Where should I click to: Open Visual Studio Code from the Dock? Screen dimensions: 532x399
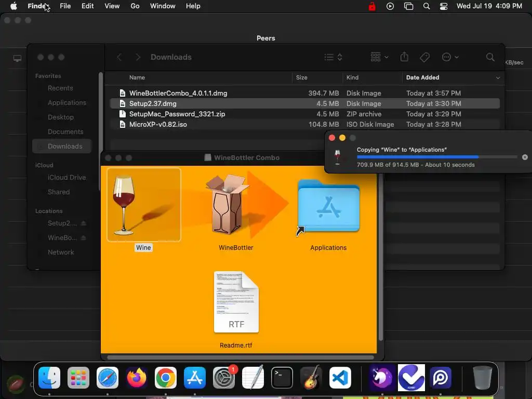[x=340, y=378]
